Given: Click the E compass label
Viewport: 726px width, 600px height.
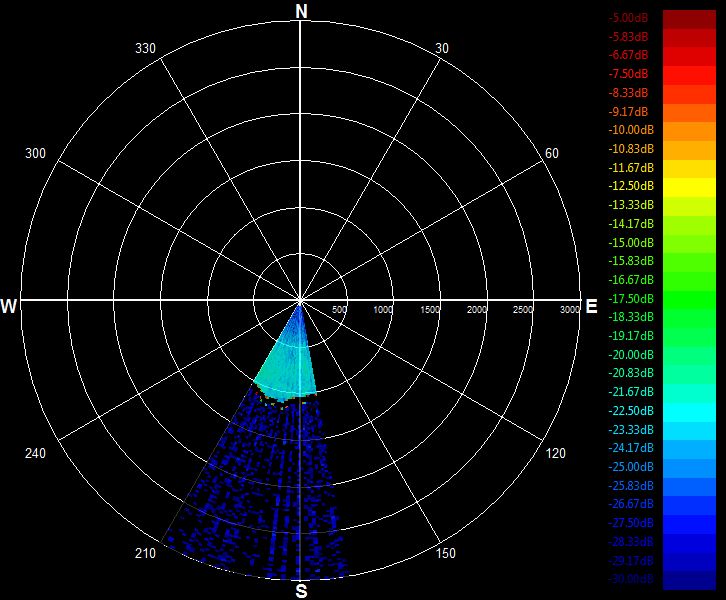Looking at the screenshot, I should click(x=591, y=306).
